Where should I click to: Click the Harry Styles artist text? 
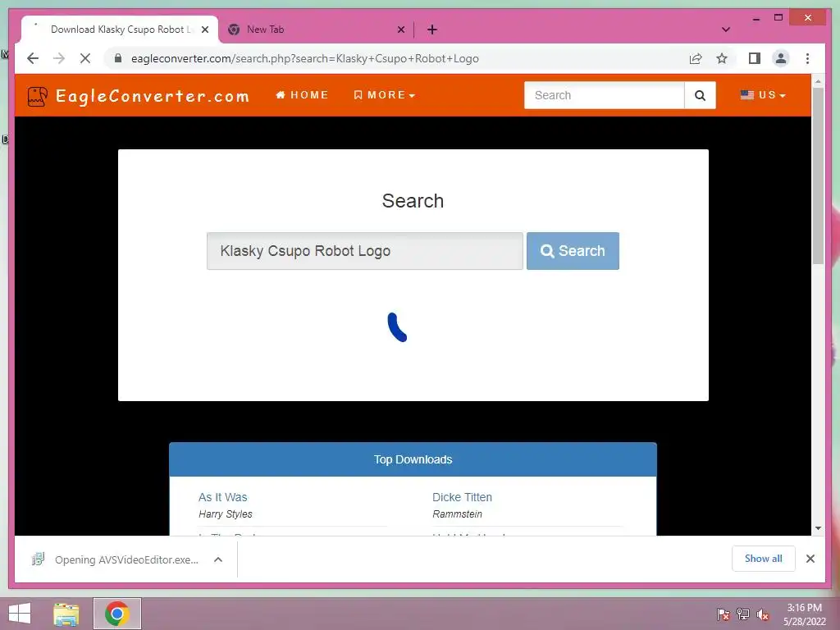(x=225, y=514)
